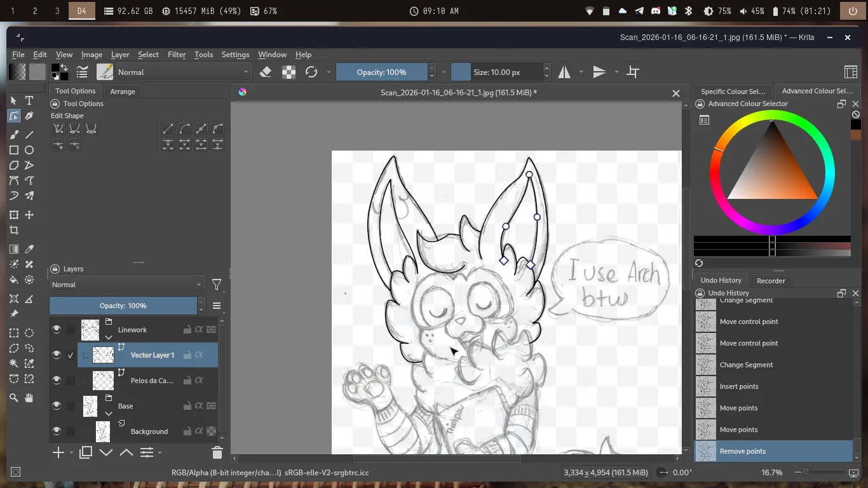The image size is (868, 488).
Task: Open the Filter menu
Action: [x=177, y=55]
